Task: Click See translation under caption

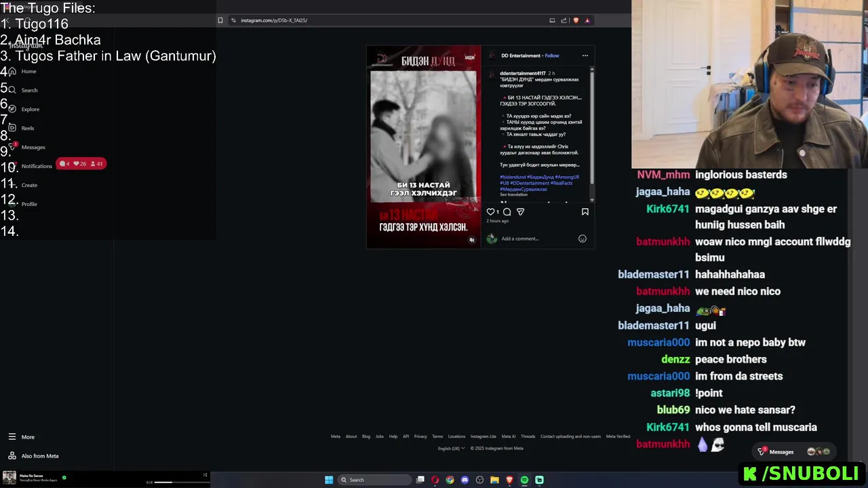Action: tap(513, 195)
